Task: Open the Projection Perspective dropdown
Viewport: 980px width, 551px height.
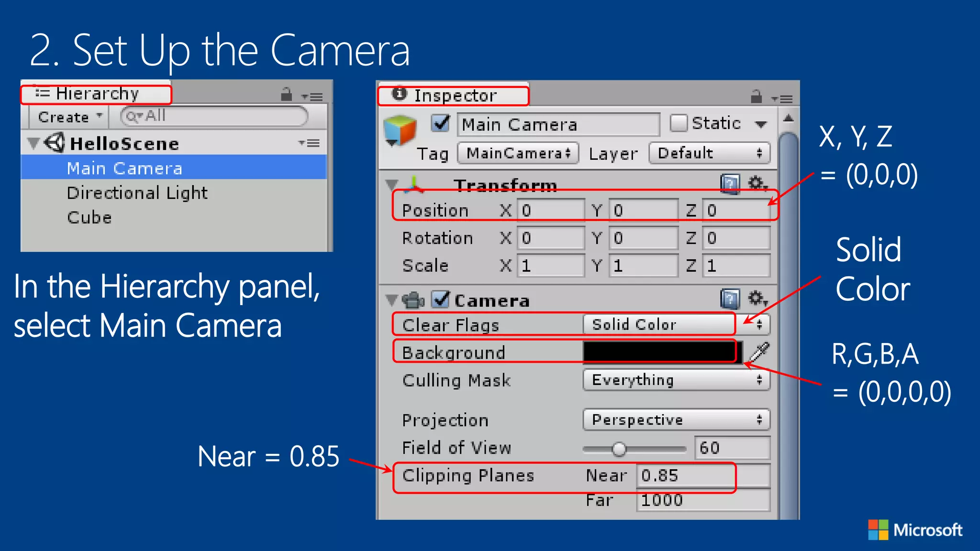Action: tap(676, 419)
